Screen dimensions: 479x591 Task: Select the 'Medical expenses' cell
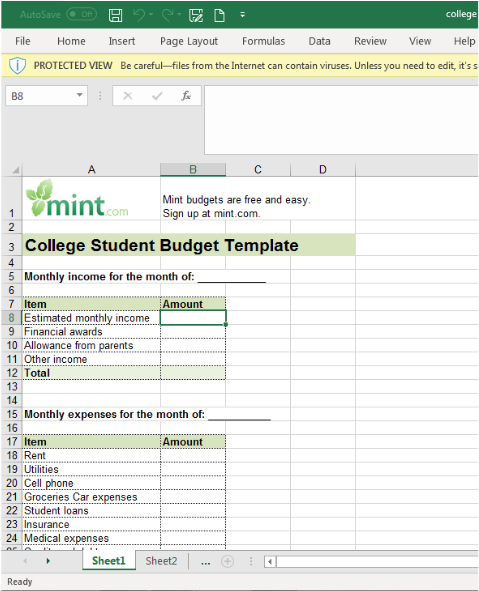pos(91,538)
